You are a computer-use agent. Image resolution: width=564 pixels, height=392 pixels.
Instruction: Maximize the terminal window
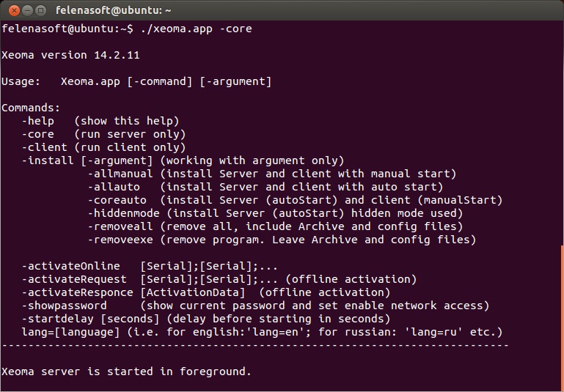pos(40,10)
